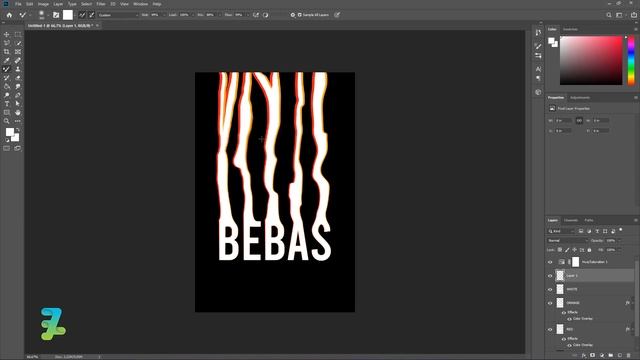Open tool preset picker arrow
This screenshot has width=640, height=360.
coord(29,16)
